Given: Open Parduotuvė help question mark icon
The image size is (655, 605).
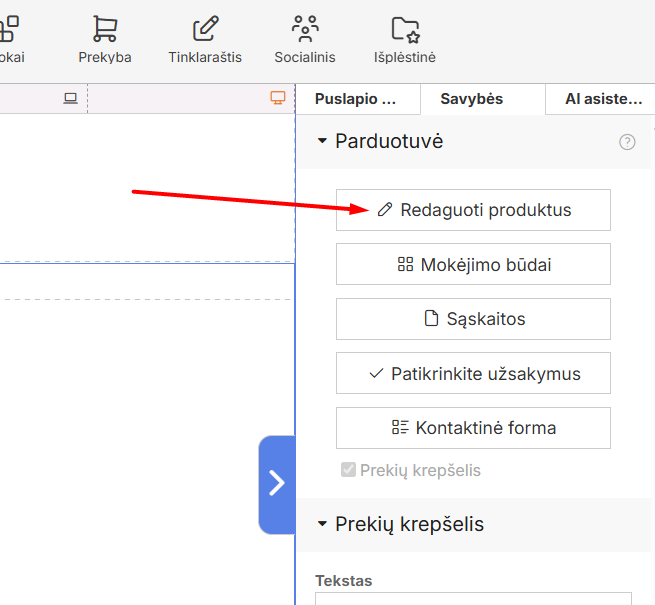Looking at the screenshot, I should point(627,142).
